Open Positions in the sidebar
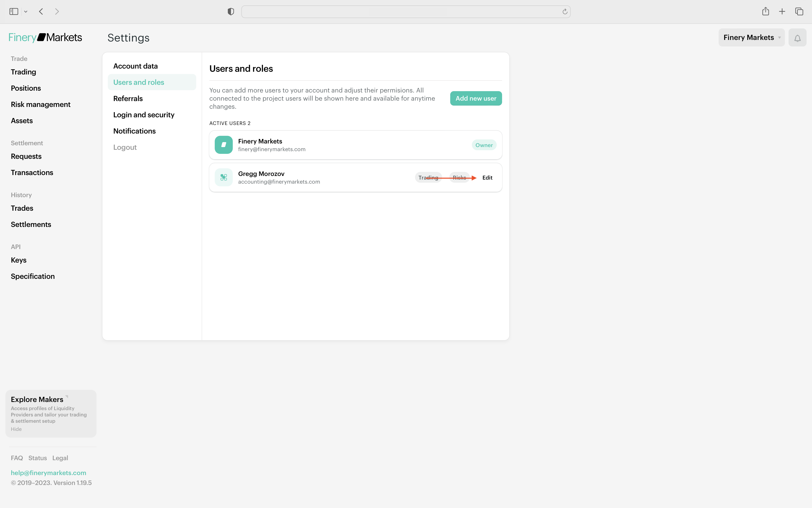This screenshot has width=812, height=508. point(26,88)
